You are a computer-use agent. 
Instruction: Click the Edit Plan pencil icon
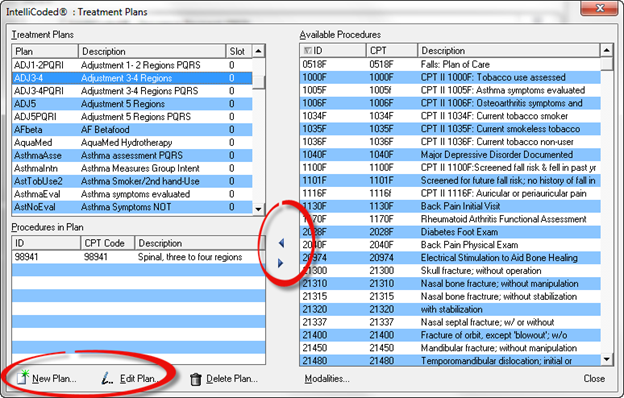pyautogui.click(x=107, y=378)
